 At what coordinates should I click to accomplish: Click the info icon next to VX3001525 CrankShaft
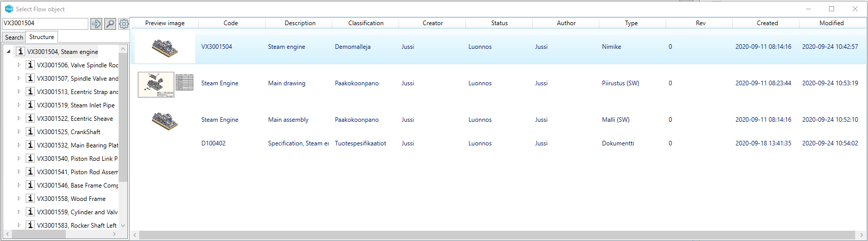(x=30, y=132)
